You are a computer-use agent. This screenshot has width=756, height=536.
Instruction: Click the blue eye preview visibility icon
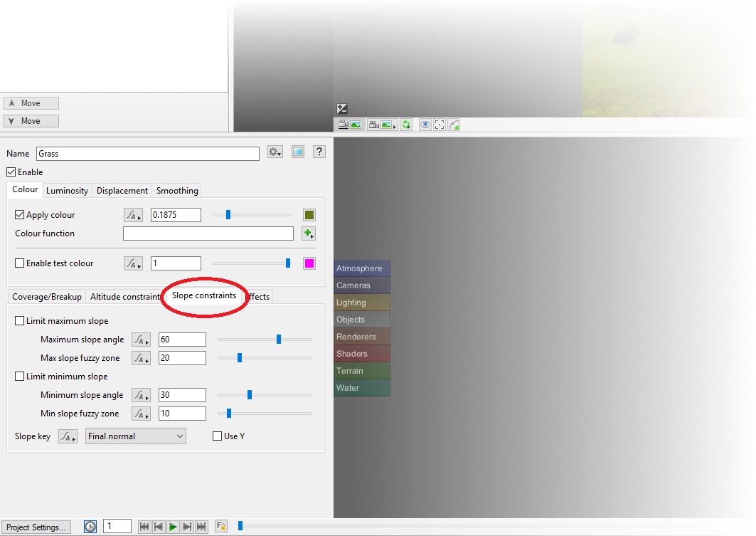425,125
